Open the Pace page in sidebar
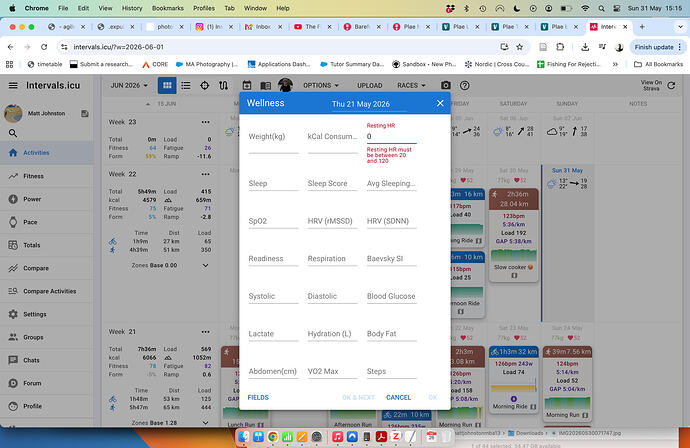This screenshot has height=448, width=690. point(47,222)
